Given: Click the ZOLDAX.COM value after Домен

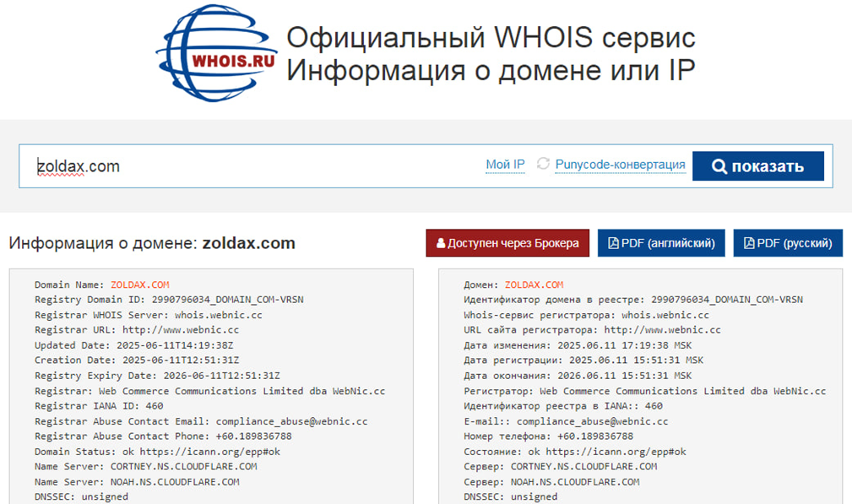Looking at the screenshot, I should tap(535, 285).
